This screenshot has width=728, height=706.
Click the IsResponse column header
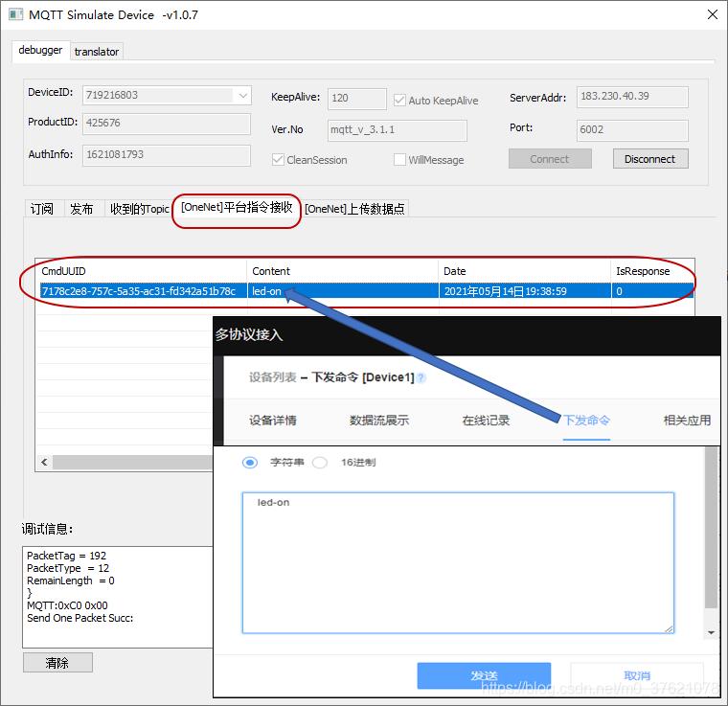tap(652, 271)
